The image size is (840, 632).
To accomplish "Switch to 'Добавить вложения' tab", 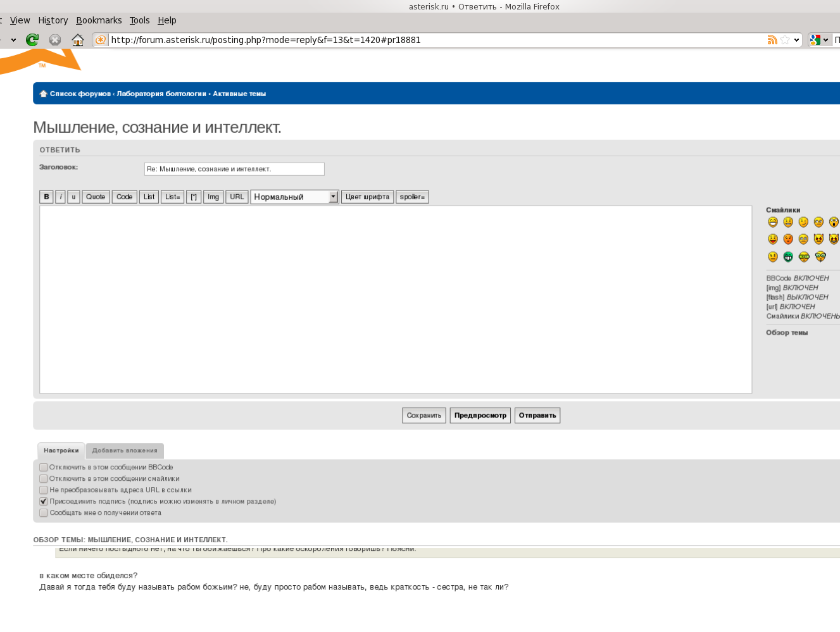I will tap(125, 450).
